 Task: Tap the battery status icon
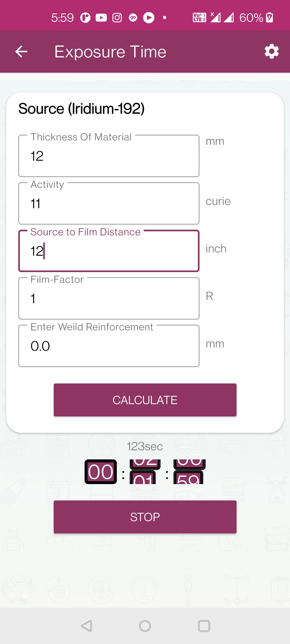(269, 18)
